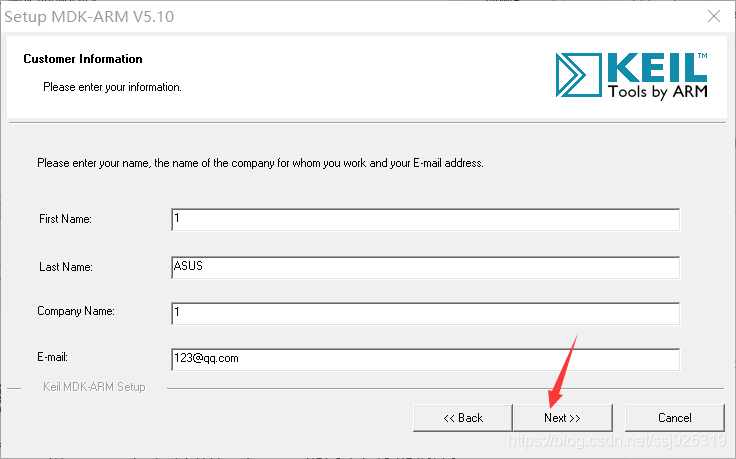This screenshot has height=459, width=736.
Task: Click the red arrow annotation
Action: coord(563,371)
